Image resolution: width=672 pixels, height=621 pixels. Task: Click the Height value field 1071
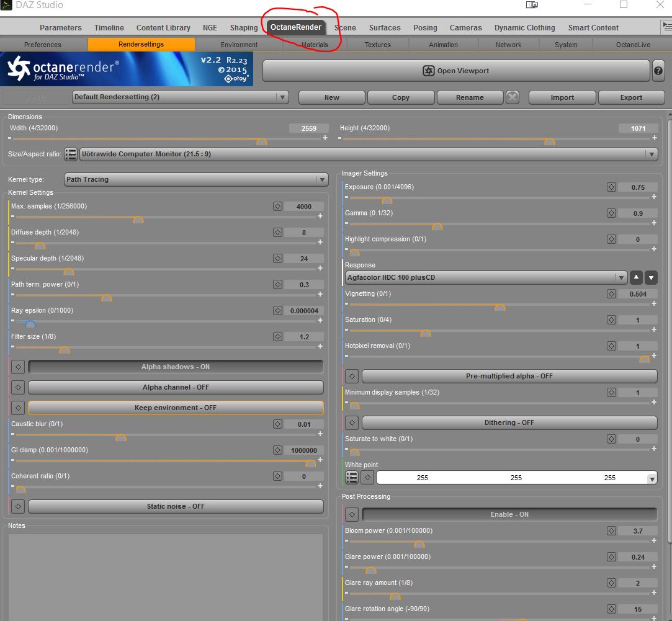(x=638, y=128)
